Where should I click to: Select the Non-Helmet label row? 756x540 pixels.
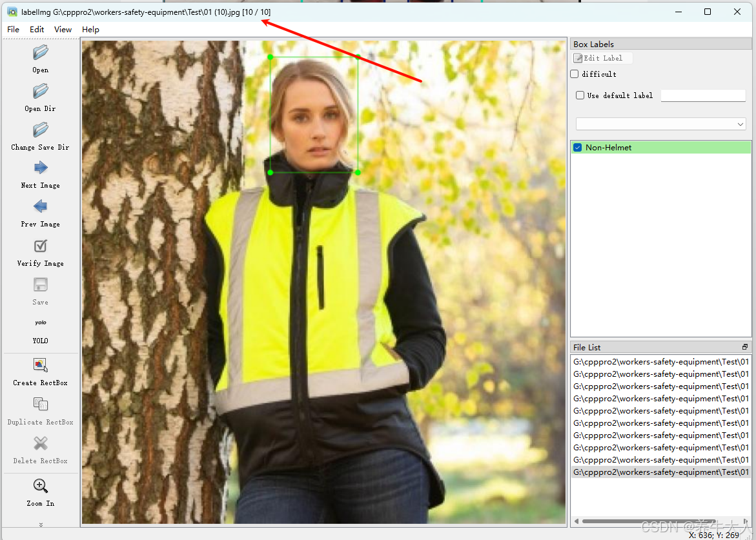(660, 147)
